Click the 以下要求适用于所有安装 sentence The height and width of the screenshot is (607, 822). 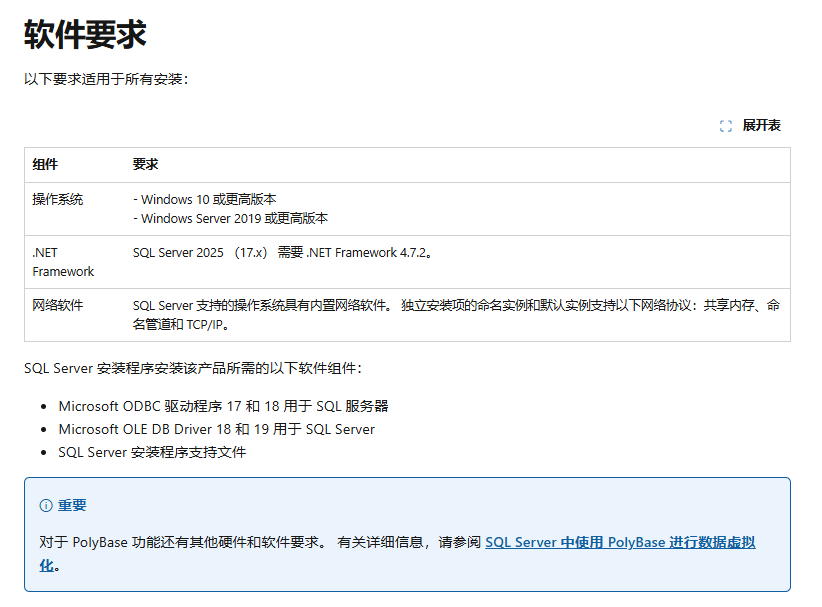click(106, 79)
